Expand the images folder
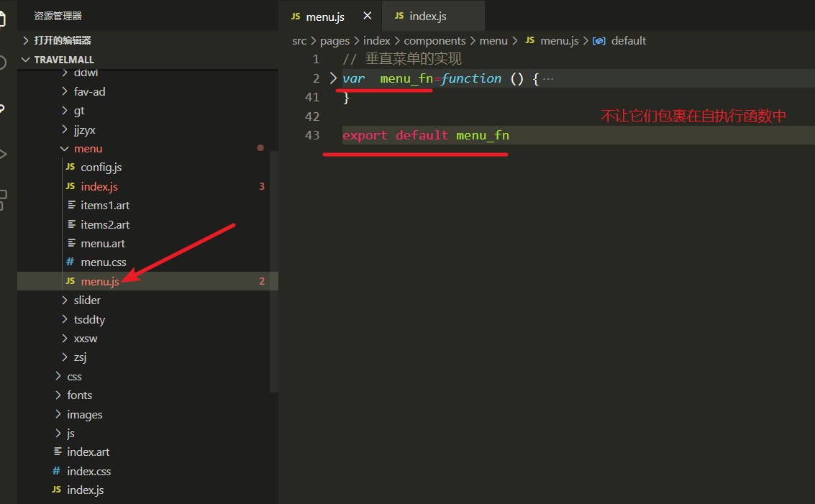Screen dimensions: 815x504 pyautogui.click(x=58, y=414)
